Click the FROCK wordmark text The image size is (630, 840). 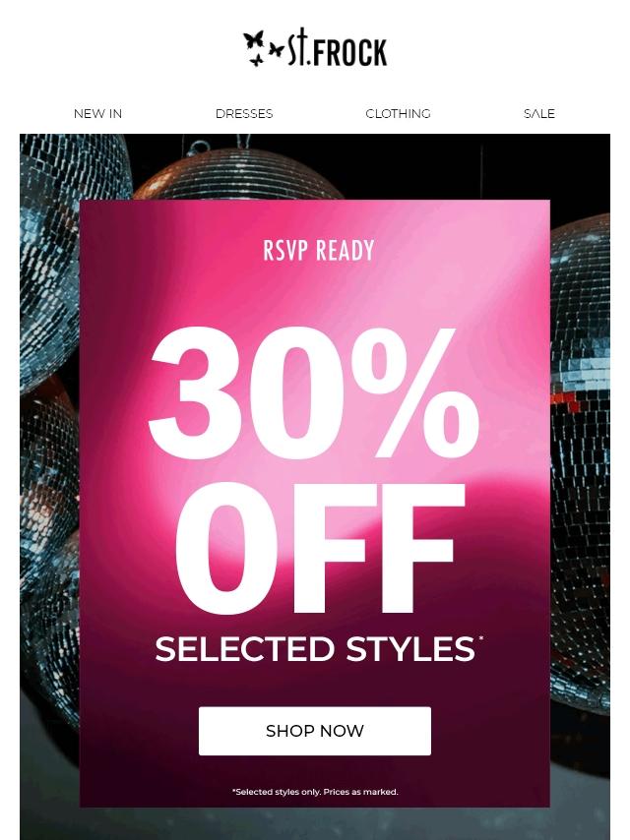[349, 52]
